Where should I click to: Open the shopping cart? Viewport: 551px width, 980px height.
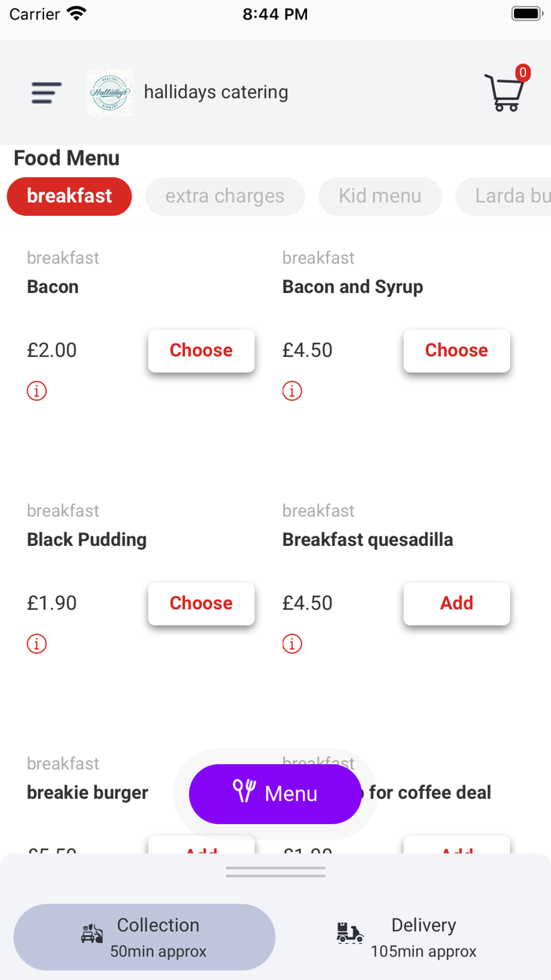tap(505, 95)
